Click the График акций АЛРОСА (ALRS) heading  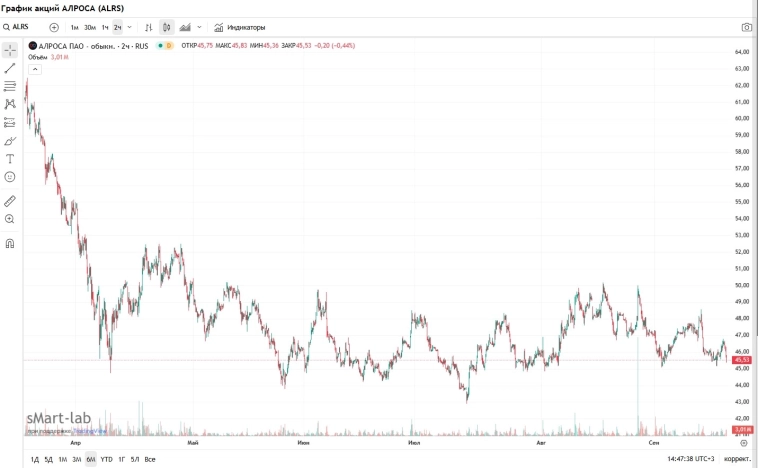[x=62, y=8]
